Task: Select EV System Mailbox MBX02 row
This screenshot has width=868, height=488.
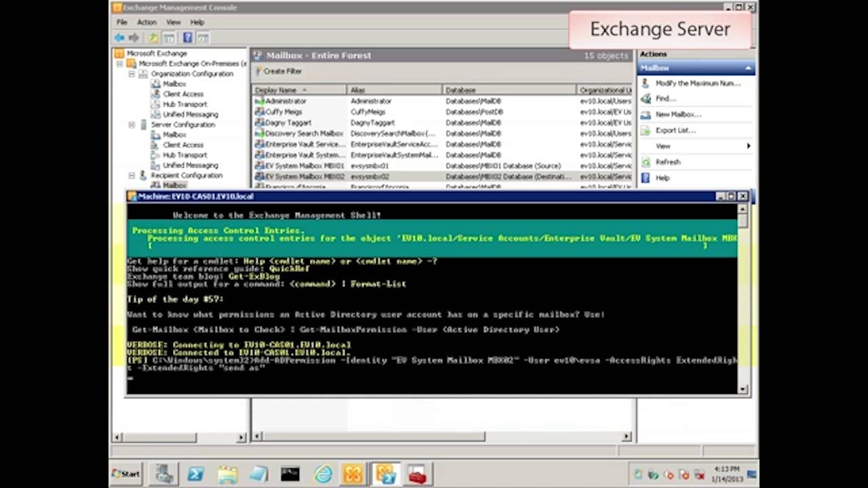Action: tap(442, 177)
